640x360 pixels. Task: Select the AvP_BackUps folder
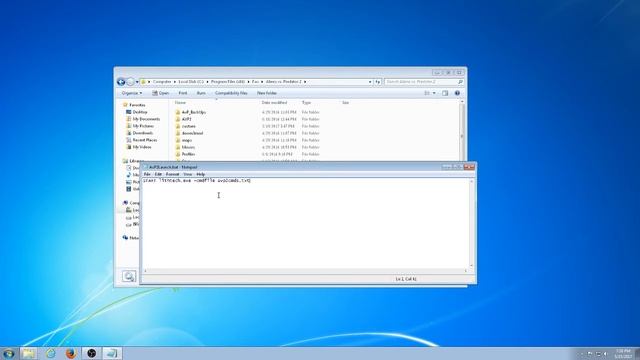(x=194, y=112)
